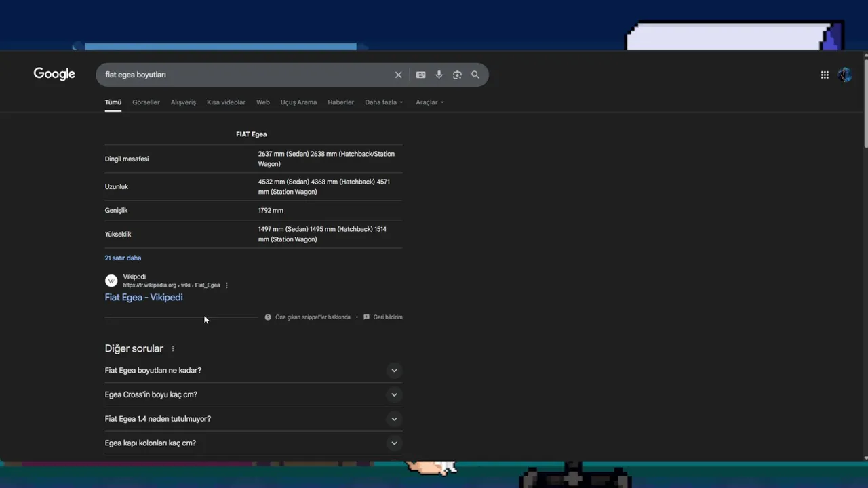Click the 4532 mm (Sedan) length value

coord(283,182)
